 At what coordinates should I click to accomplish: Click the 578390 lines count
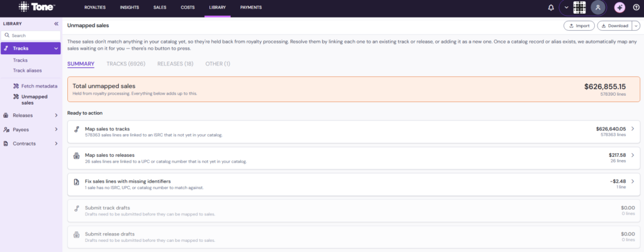pos(613,94)
